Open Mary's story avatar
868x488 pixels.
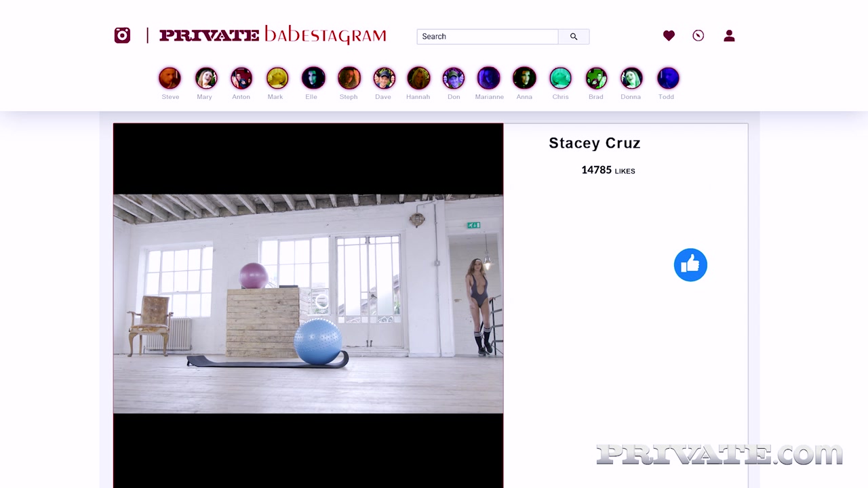point(205,79)
